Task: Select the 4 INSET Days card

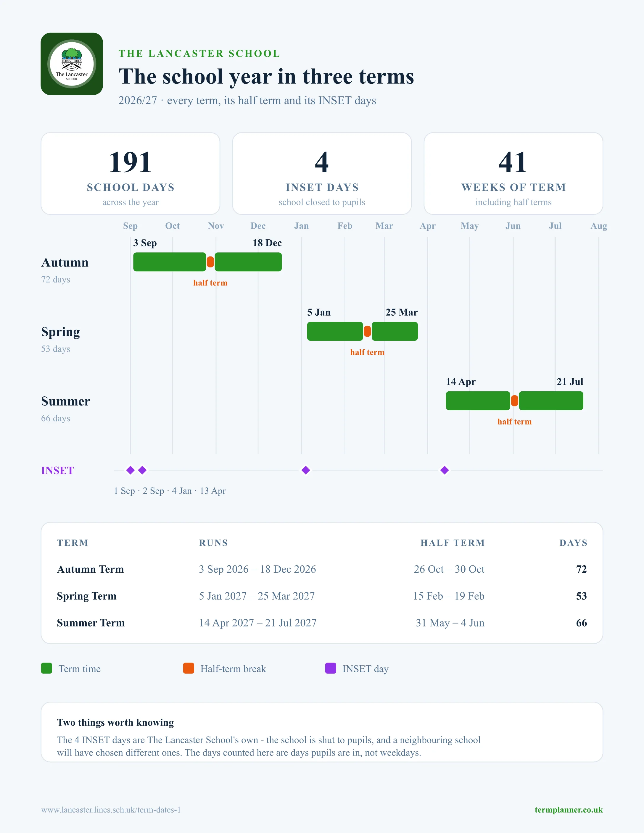Action: pyautogui.click(x=322, y=174)
